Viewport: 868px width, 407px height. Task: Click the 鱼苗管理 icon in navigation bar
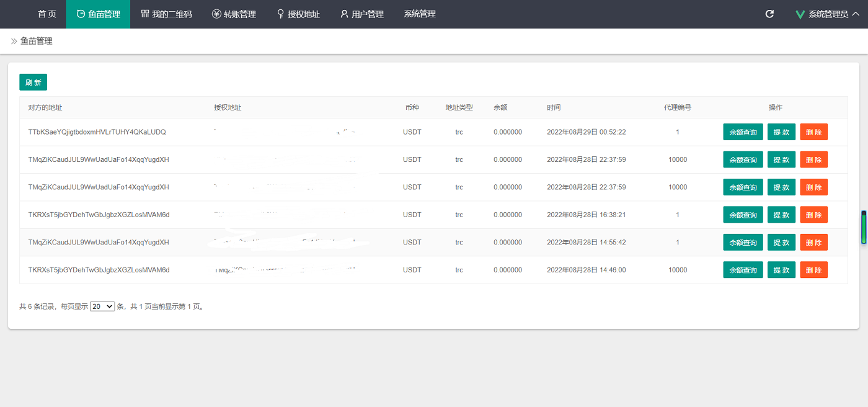pos(81,14)
